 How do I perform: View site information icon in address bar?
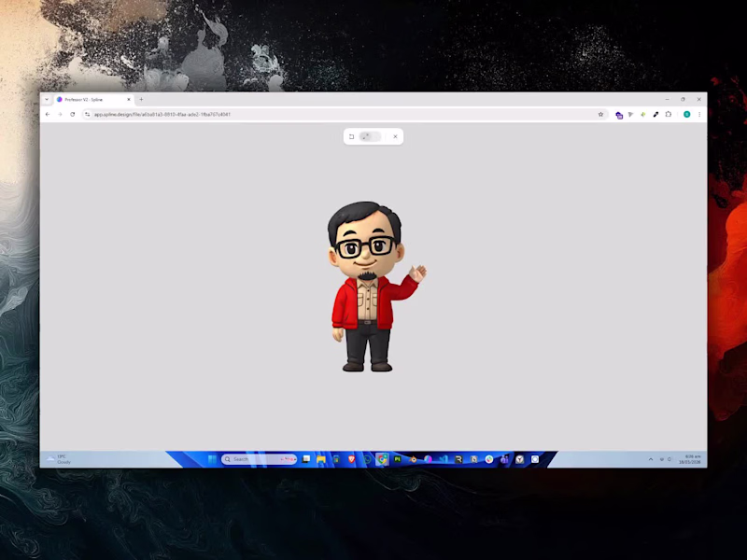(87, 114)
